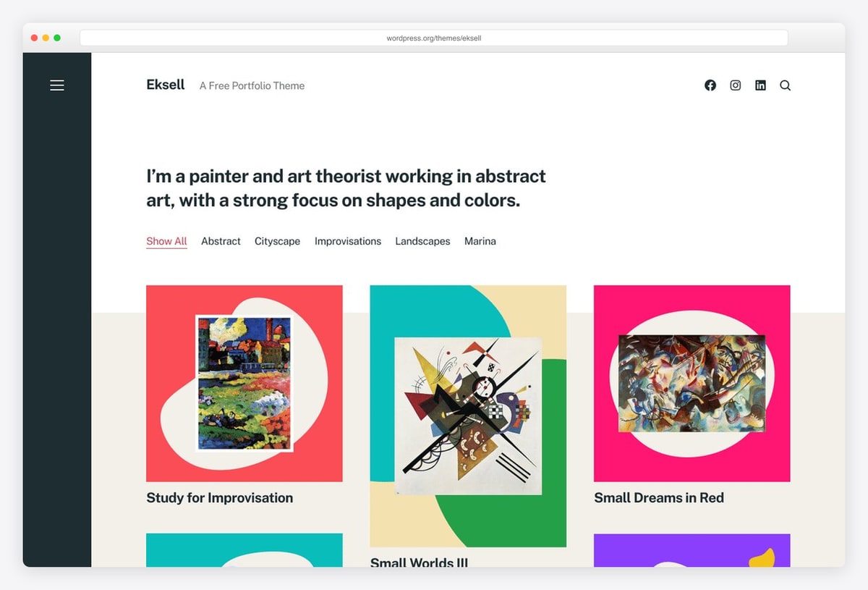Open the Study for Improvisation thumbnail
Screen dimensions: 868x590
(x=244, y=384)
